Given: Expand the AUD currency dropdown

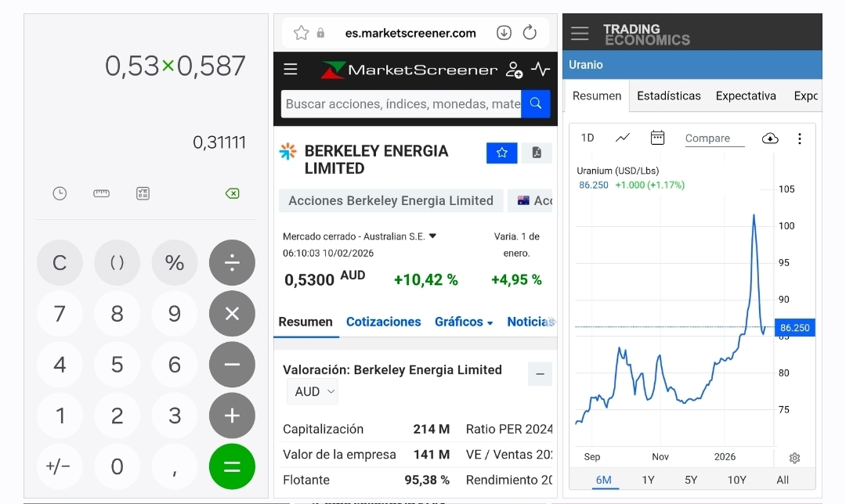Looking at the screenshot, I should point(313,391).
